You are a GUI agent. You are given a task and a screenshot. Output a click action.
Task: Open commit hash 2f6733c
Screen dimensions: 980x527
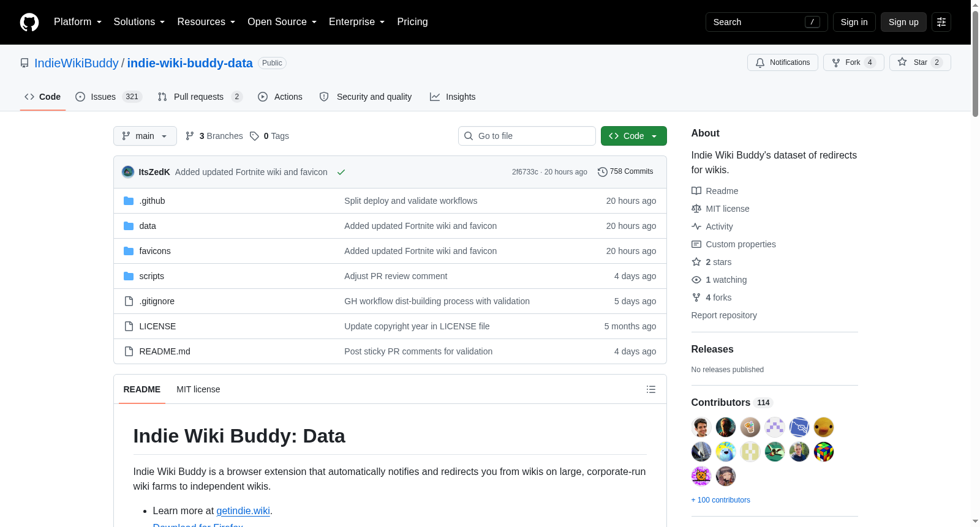(525, 172)
